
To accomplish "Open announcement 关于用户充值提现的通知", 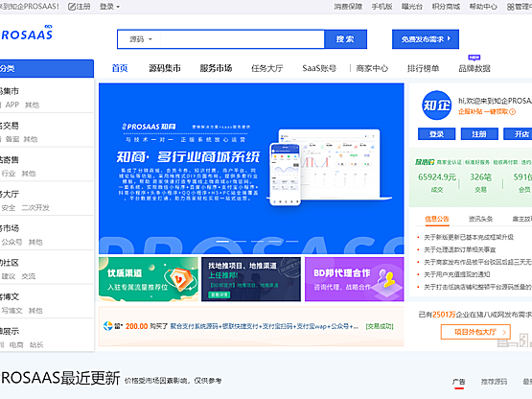I will click(x=456, y=274).
